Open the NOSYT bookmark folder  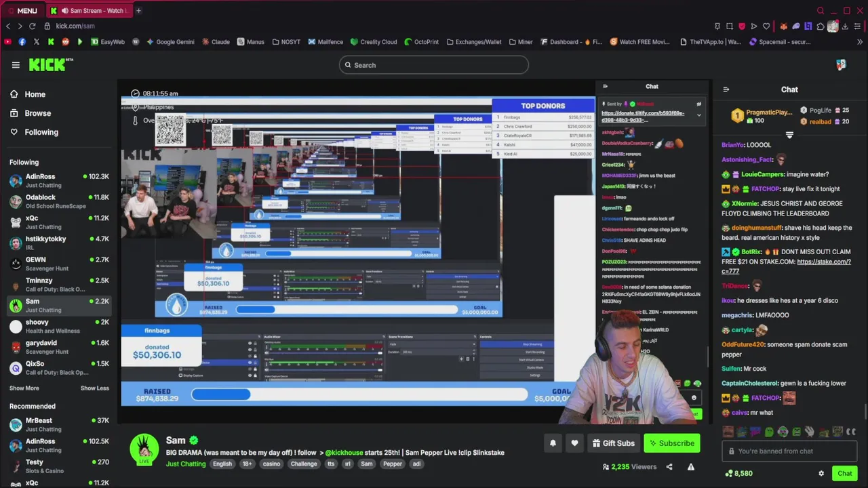pos(286,42)
